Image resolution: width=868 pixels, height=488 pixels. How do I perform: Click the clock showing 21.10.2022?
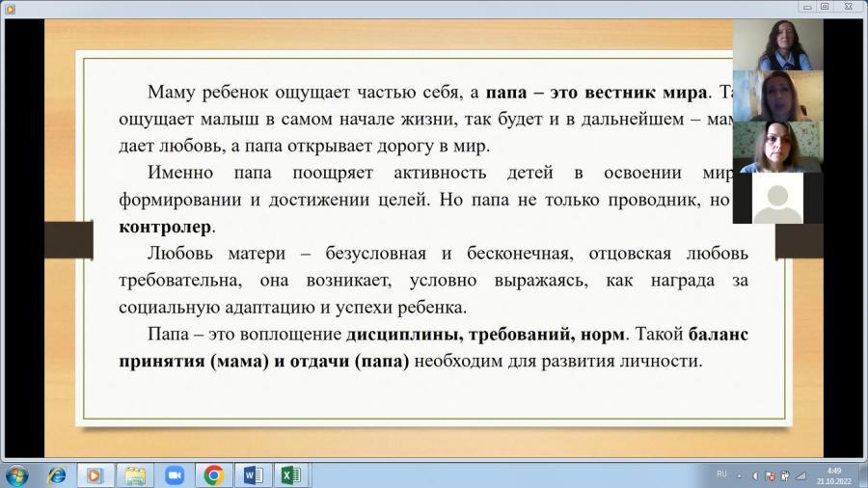pos(834,475)
